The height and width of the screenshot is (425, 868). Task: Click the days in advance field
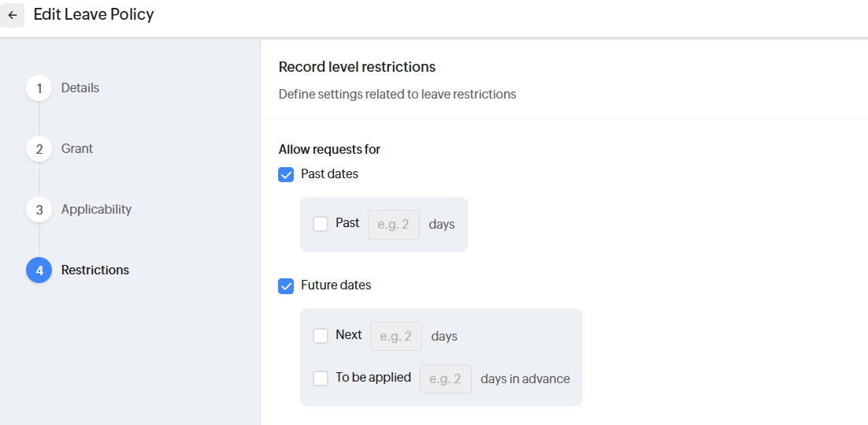tap(446, 379)
